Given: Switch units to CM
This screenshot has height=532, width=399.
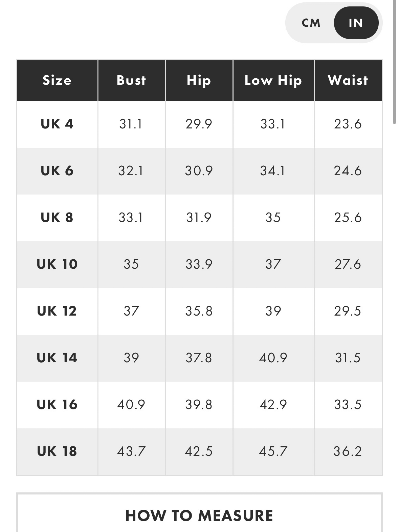Looking at the screenshot, I should (x=311, y=23).
